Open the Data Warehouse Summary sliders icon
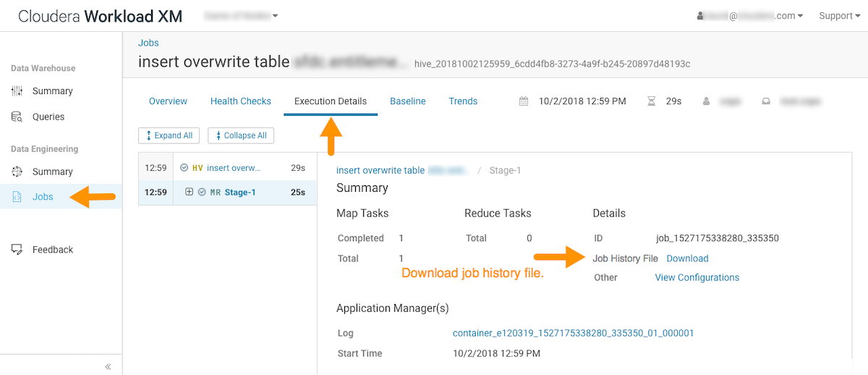This screenshot has height=375, width=868. pos(17,91)
